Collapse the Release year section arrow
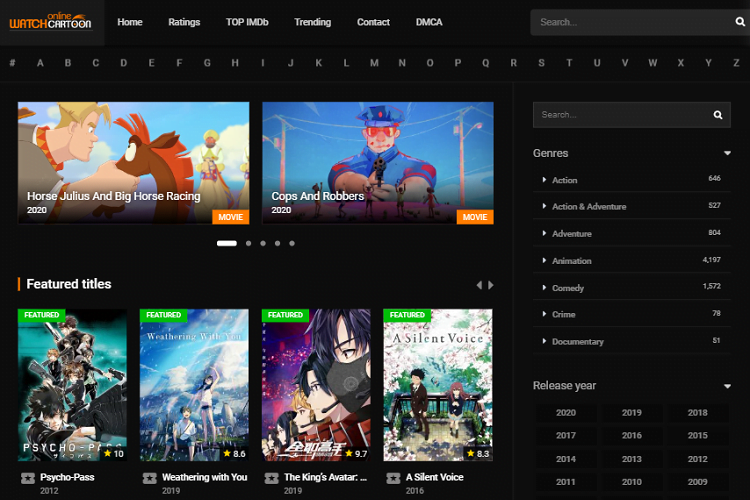Screen dimensions: 750x500 727,386
